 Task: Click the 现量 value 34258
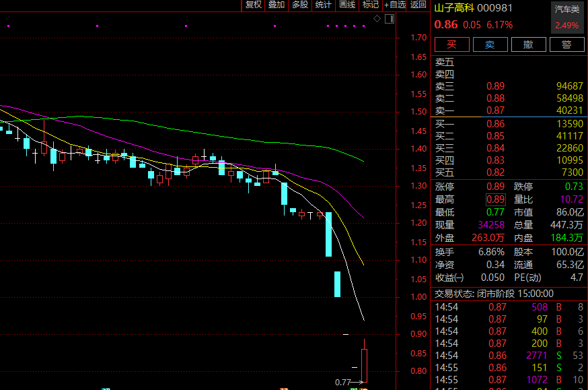[x=491, y=225]
